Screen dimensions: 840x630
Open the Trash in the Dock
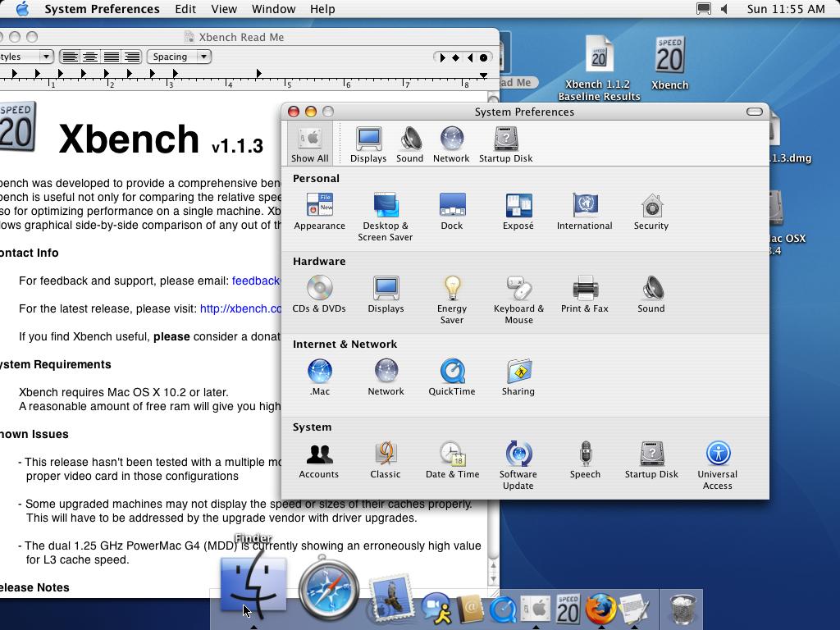pyautogui.click(x=682, y=609)
